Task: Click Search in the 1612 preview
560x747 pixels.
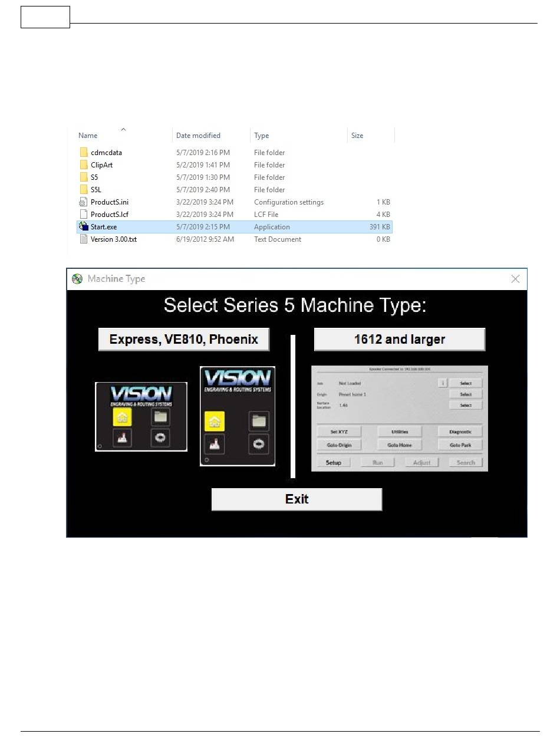Action: [466, 463]
